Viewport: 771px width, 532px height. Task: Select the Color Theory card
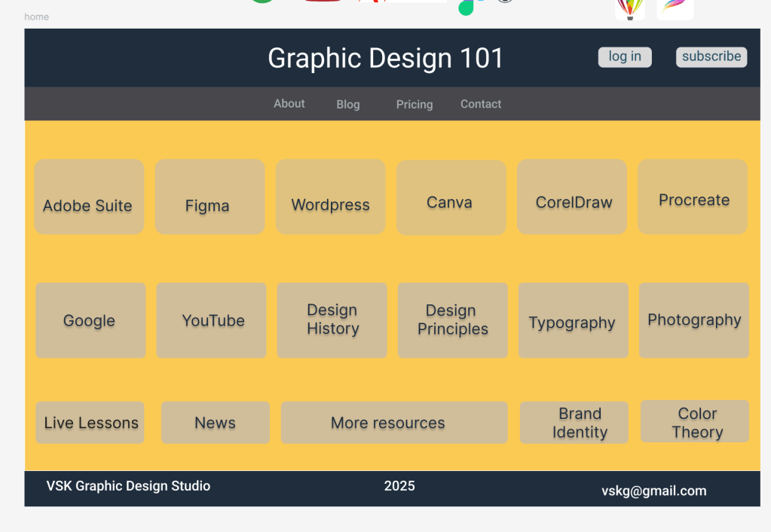click(694, 422)
